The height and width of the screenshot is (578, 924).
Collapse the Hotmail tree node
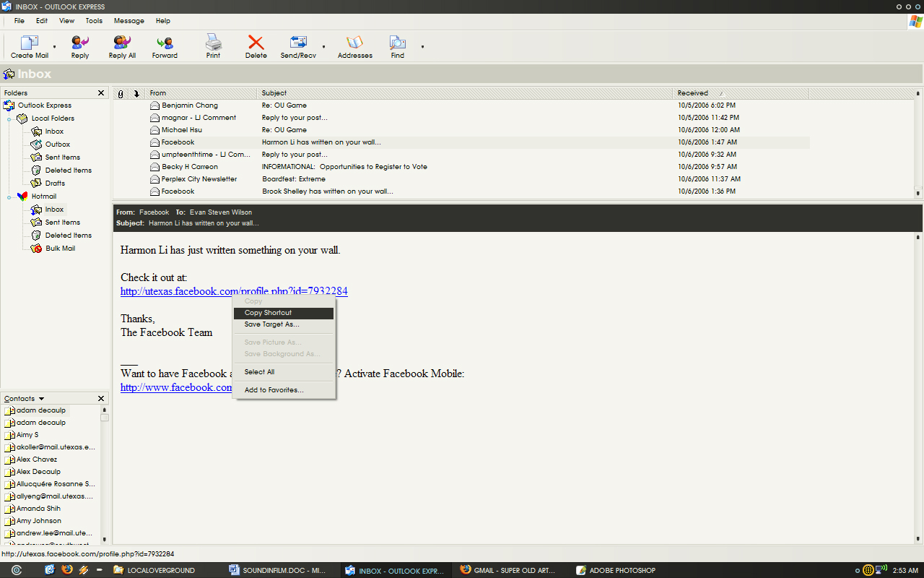(9, 197)
